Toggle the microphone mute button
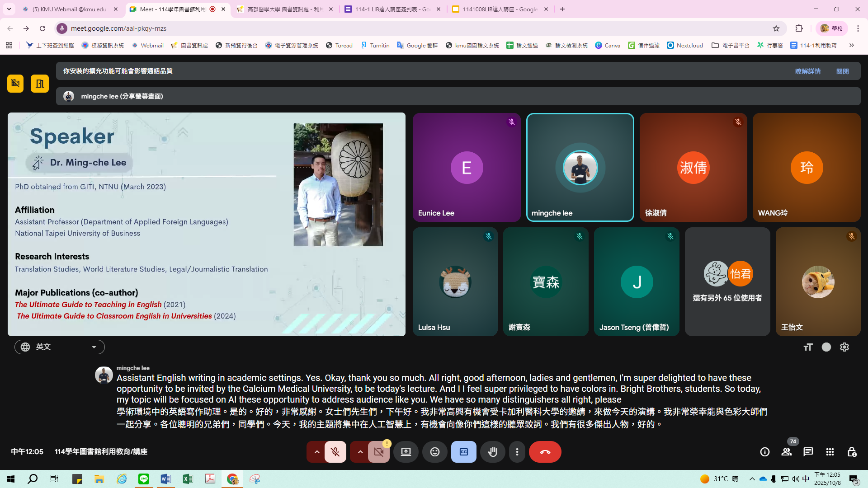 click(335, 452)
